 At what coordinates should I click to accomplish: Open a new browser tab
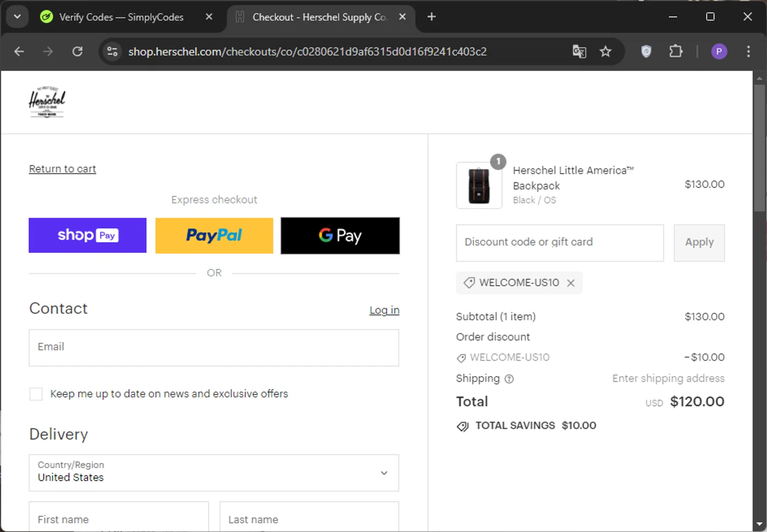(x=432, y=17)
